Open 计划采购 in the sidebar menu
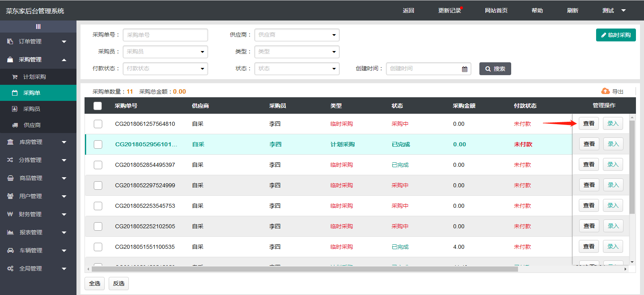Image resolution: width=644 pixels, height=295 pixels. [34, 77]
